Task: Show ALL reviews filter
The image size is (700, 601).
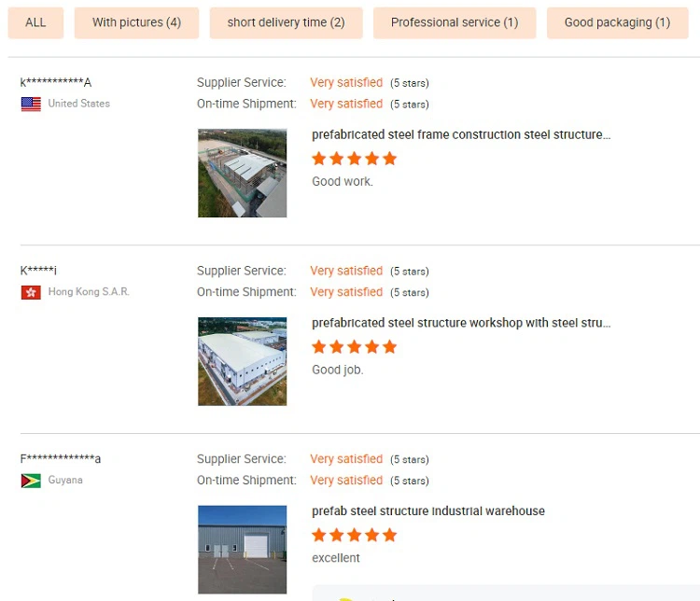Action: coord(35,22)
